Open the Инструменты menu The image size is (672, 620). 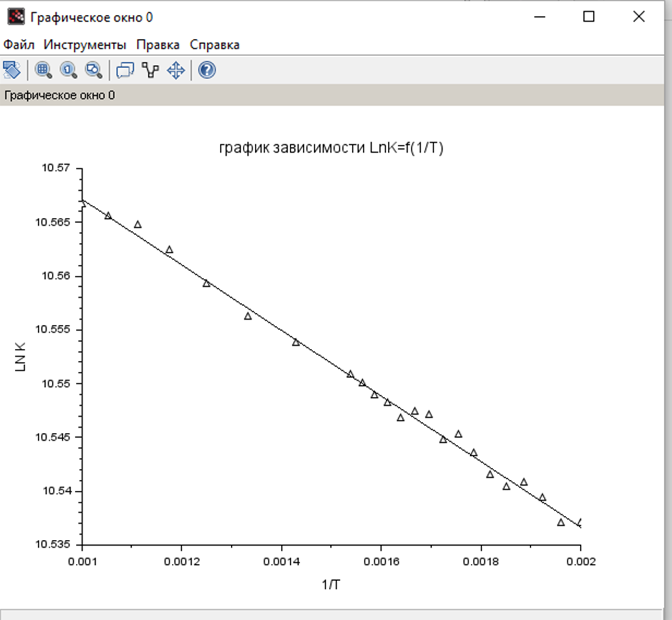point(85,45)
